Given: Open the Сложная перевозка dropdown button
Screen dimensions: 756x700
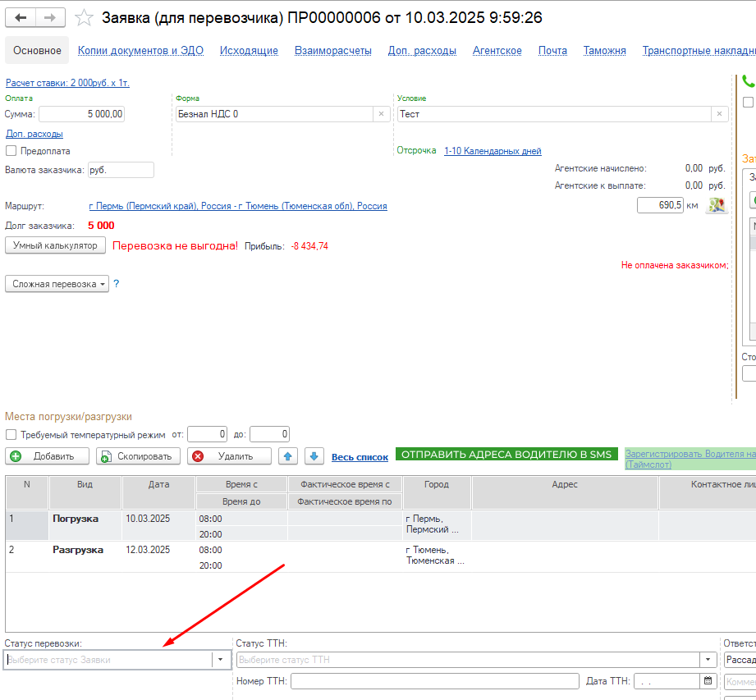Looking at the screenshot, I should (57, 284).
